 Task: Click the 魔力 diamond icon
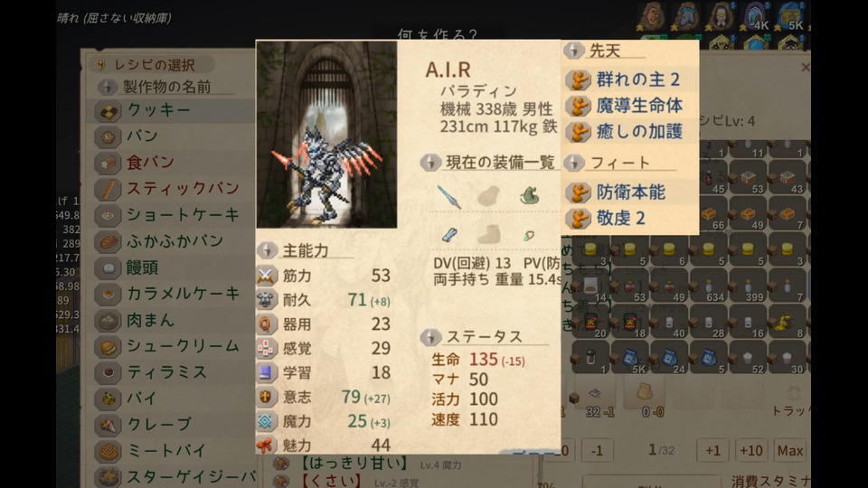point(266,421)
